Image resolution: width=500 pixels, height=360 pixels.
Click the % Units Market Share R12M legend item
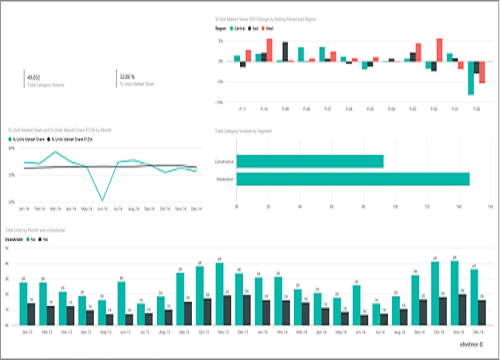pos(70,139)
